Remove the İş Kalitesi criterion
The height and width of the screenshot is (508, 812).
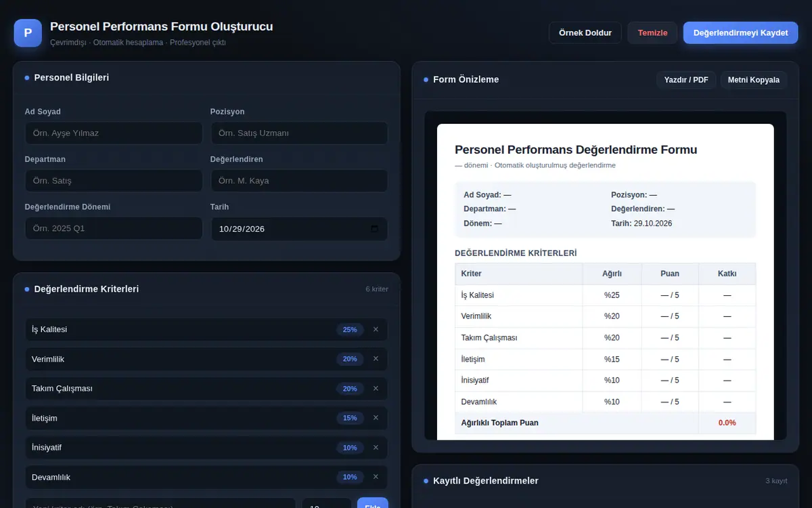(x=376, y=329)
